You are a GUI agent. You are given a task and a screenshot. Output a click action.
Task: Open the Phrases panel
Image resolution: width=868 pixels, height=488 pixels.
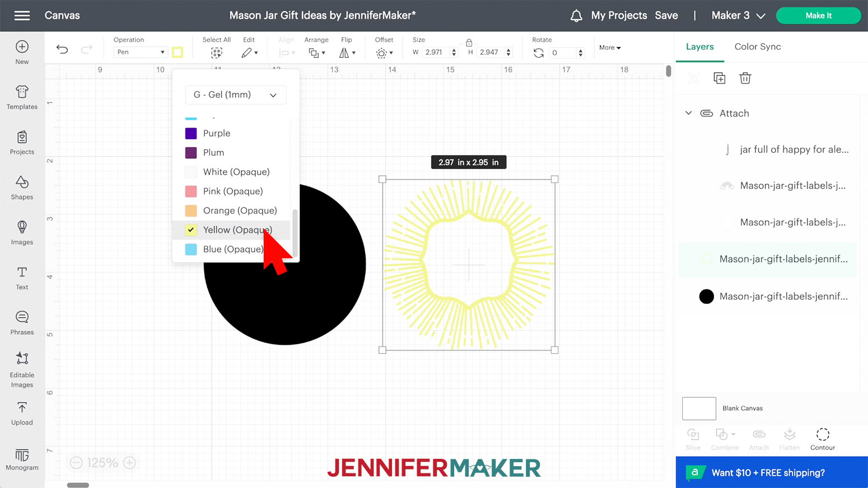22,323
